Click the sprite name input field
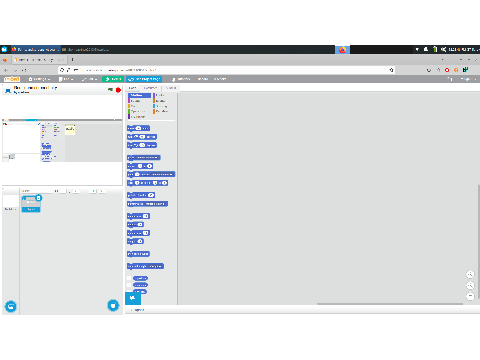 pos(37,191)
